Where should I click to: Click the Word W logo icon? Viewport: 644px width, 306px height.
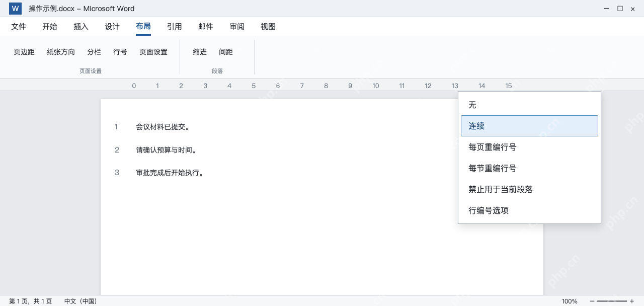pyautogui.click(x=16, y=9)
